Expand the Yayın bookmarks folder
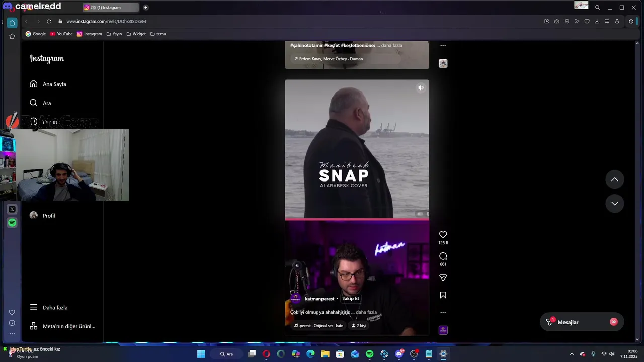The image size is (644, 362). (114, 34)
